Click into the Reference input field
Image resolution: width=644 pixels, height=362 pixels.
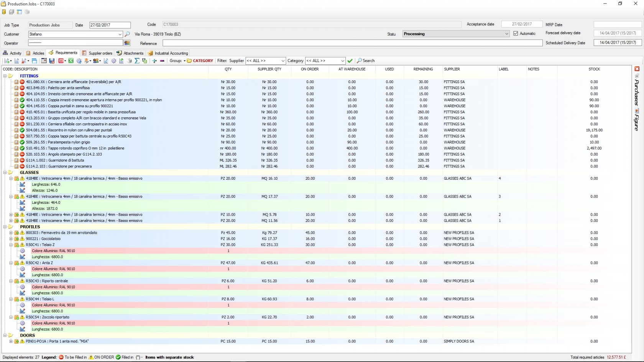point(352,43)
